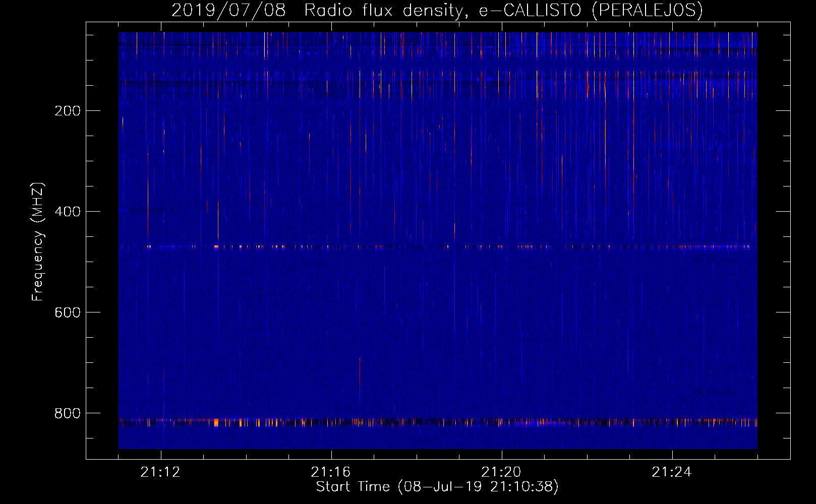Click the 'Start Time (08-Jul-19 21:10:38)' axis label
This screenshot has width=816, height=504.
[x=437, y=487]
